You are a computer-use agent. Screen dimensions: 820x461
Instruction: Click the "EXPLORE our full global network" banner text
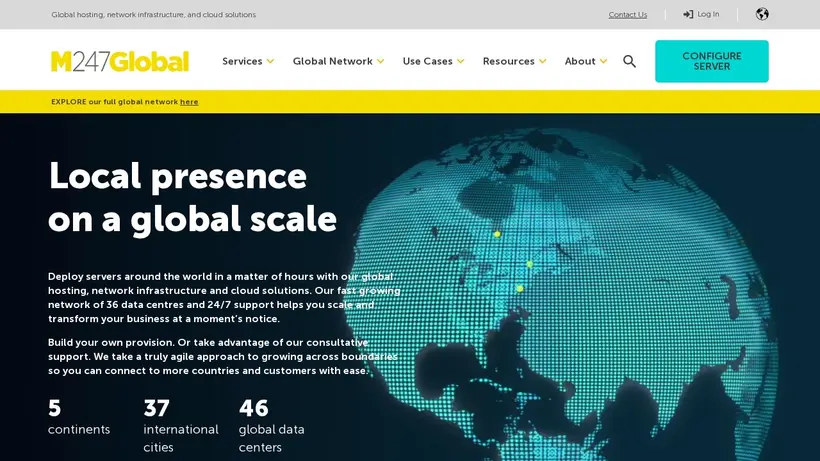pyautogui.click(x=115, y=102)
